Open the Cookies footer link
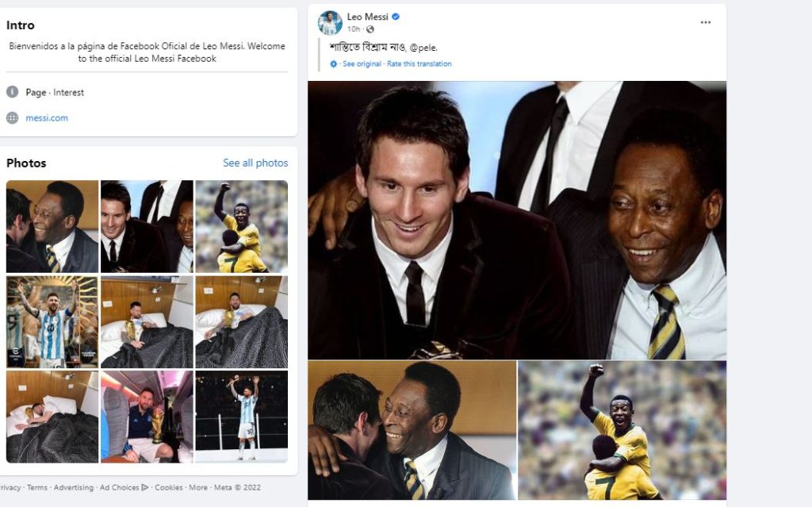The height and width of the screenshot is (507, 812). [169, 487]
